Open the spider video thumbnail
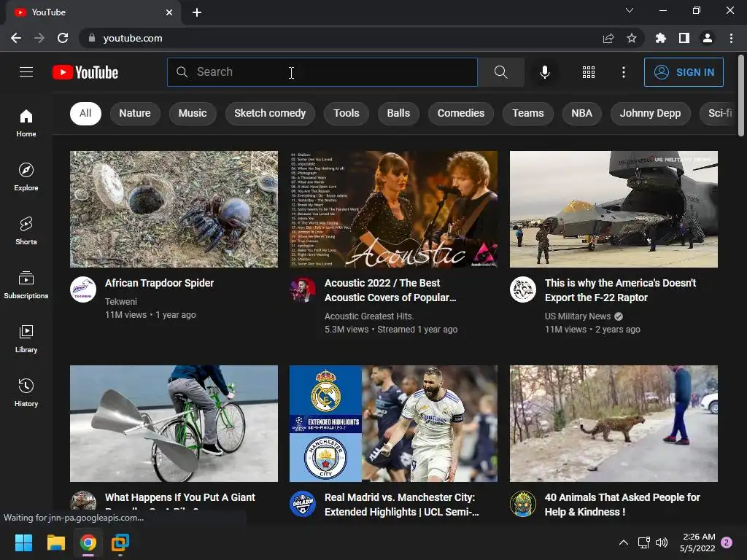747x560 pixels. (174, 209)
